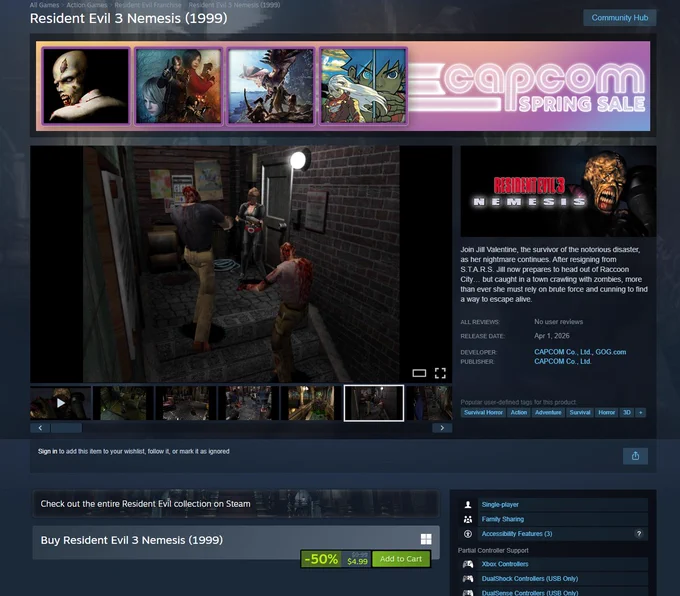Select the fourth screenshot thumbnail
The height and width of the screenshot is (596, 680).
pyautogui.click(x=248, y=403)
